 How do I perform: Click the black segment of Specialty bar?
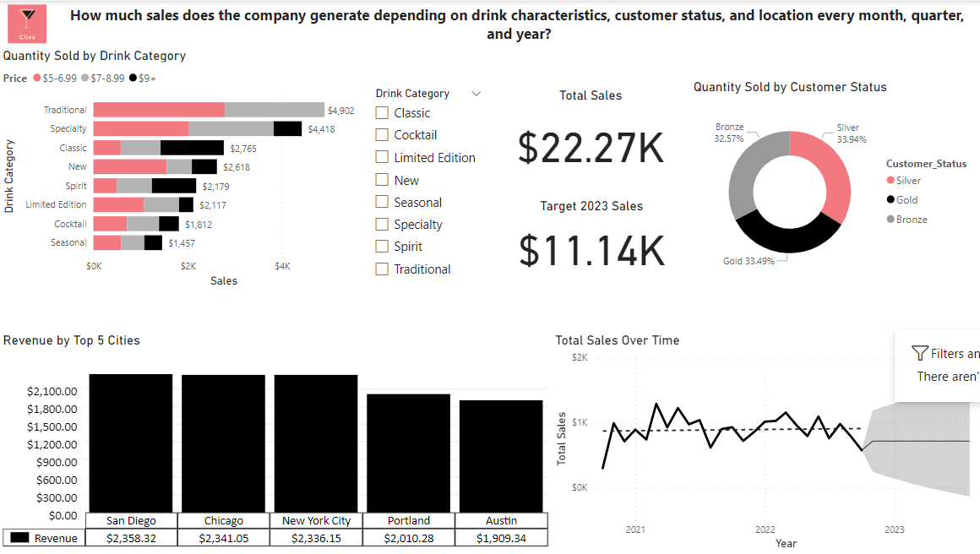pos(287,128)
